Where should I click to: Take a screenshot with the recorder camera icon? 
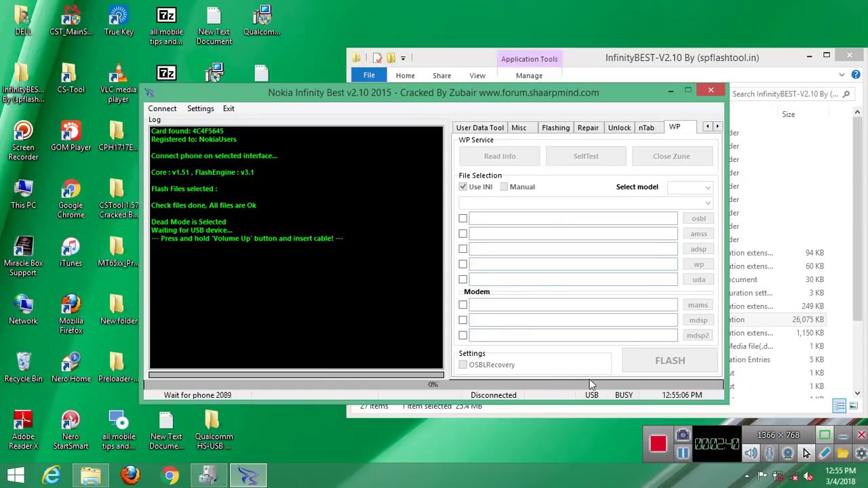point(683,436)
